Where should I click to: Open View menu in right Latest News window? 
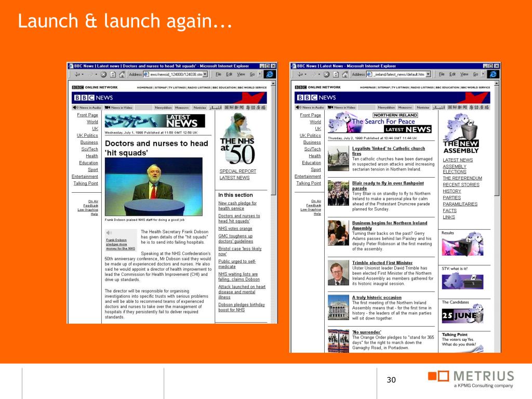[x=464, y=74]
